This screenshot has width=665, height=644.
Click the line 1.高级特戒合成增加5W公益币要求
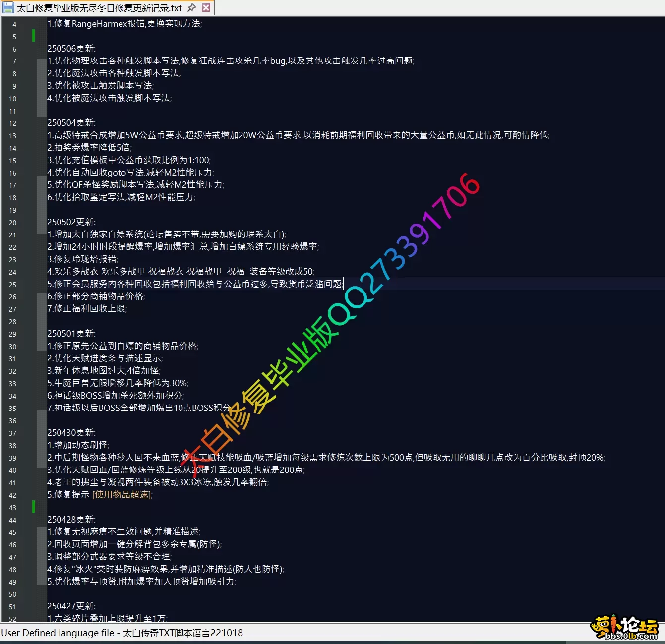(299, 135)
